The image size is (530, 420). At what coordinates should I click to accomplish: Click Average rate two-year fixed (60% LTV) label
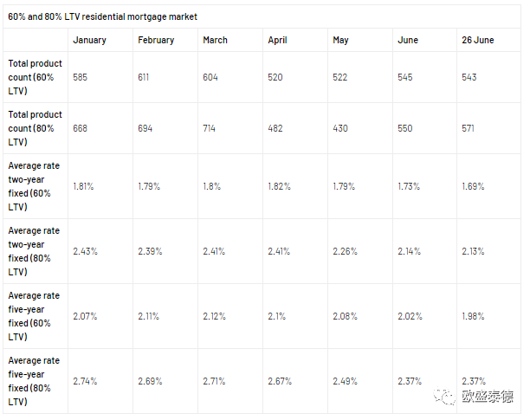[34, 186]
